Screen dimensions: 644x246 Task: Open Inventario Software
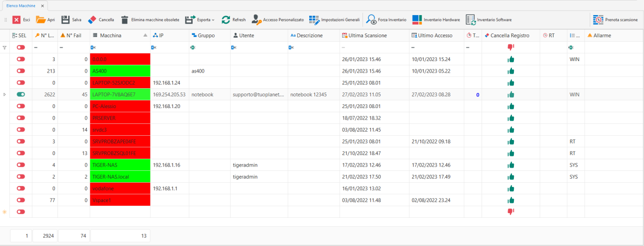point(489,19)
